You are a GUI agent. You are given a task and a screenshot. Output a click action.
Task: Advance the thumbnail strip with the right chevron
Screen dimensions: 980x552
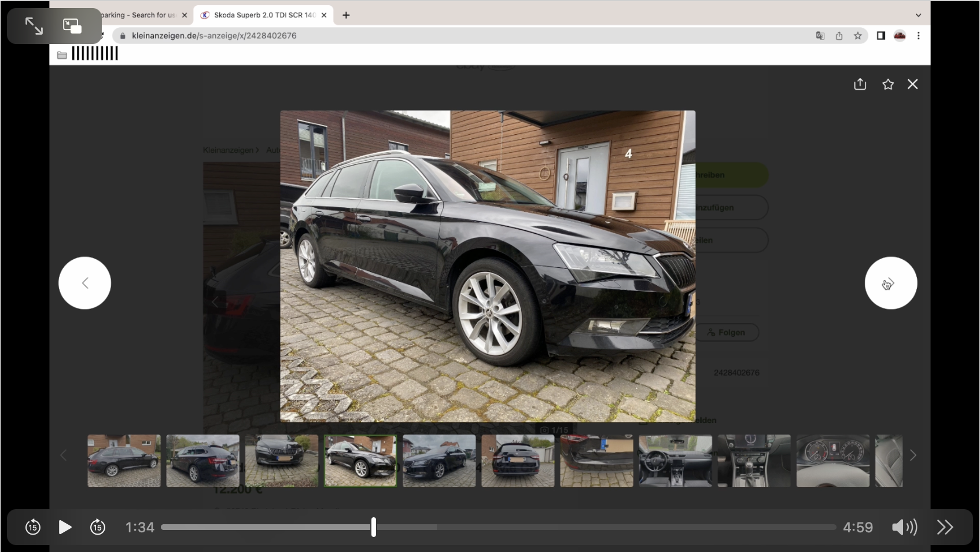(913, 455)
